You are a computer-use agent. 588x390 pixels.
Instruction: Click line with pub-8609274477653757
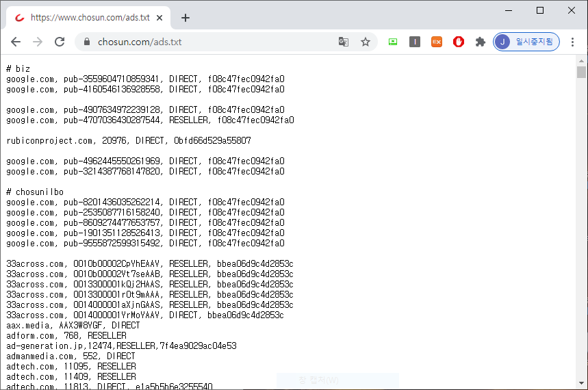pos(146,223)
